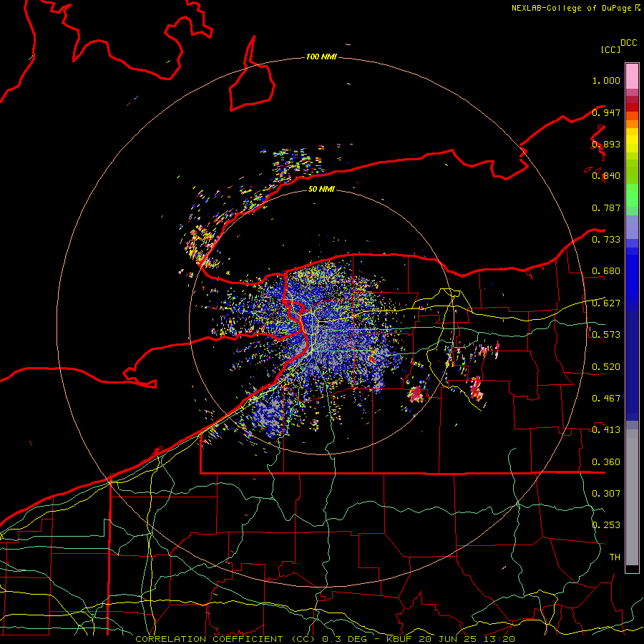Select the 0.467 scale value
This screenshot has height=644, width=644.
point(606,398)
